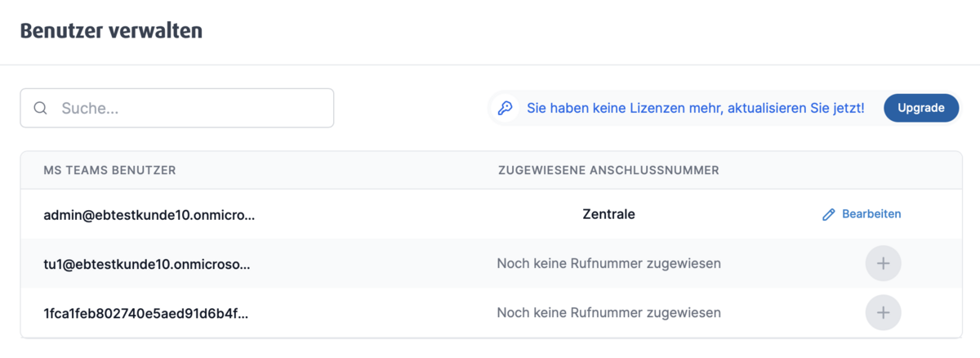
Task: Click the pencil icon for admin user
Action: 828,214
